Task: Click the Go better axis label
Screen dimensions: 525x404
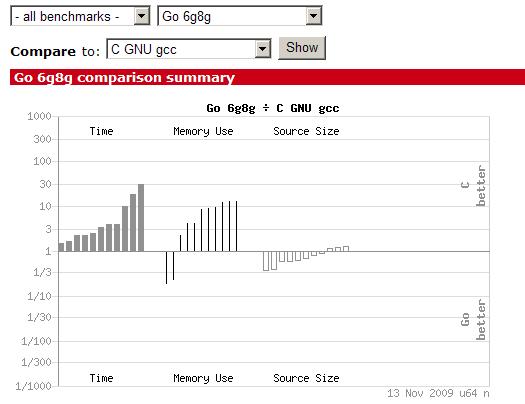Action: tap(473, 320)
